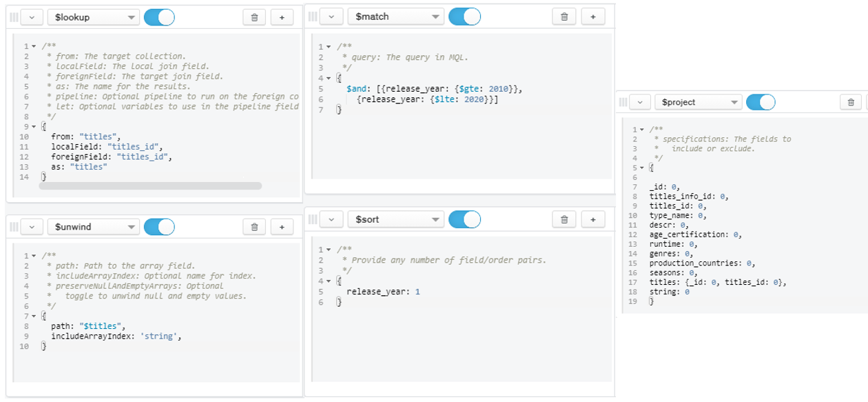Delete the $lookup stage with trash icon
The width and height of the screenshot is (868, 402).
(x=254, y=17)
